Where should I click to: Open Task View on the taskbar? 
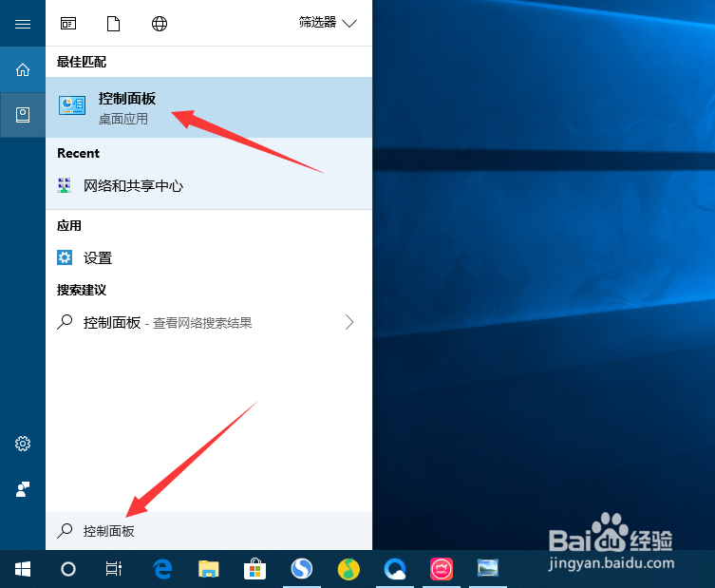[114, 569]
